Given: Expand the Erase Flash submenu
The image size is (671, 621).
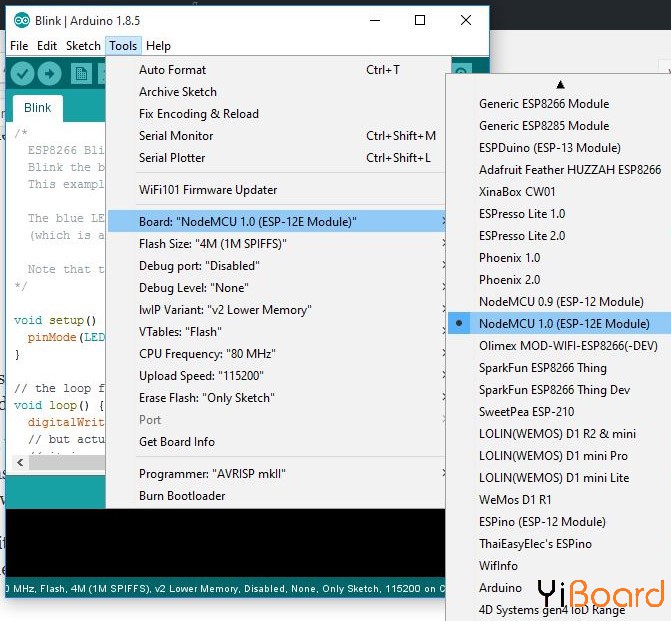Looking at the screenshot, I should pyautogui.click(x=276, y=398).
